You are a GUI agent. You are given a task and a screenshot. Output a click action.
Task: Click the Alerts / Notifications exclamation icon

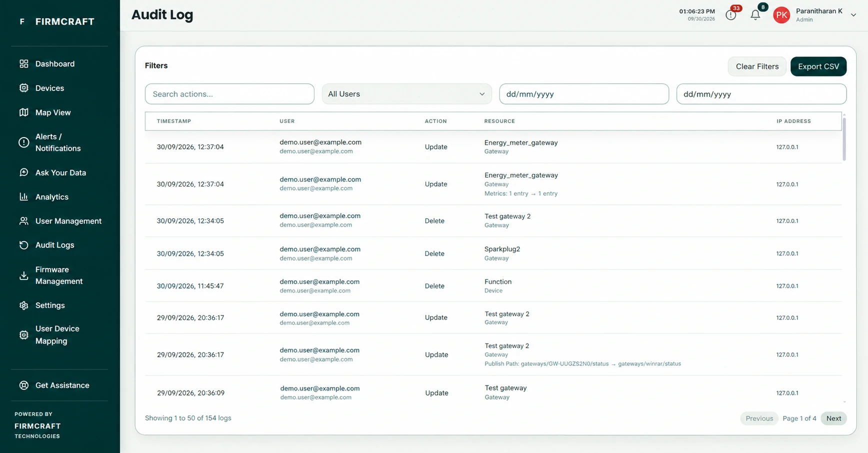pos(23,142)
